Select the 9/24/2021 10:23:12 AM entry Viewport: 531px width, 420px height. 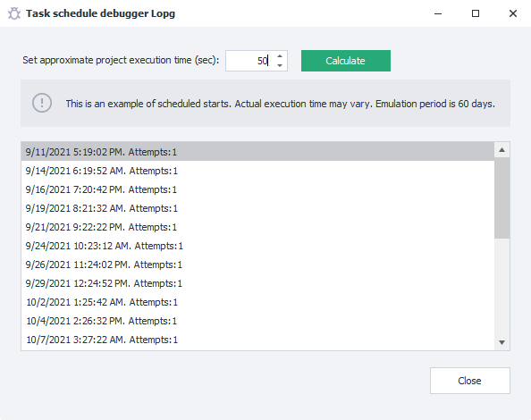tap(257, 246)
